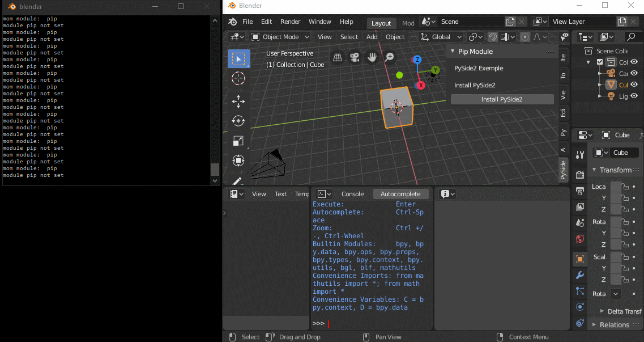644x342 pixels.
Task: Hide the Cube object in outliner
Action: pos(634,85)
